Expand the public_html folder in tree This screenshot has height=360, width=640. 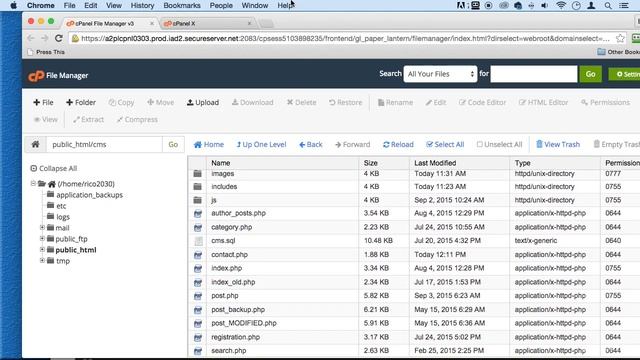(x=42, y=249)
